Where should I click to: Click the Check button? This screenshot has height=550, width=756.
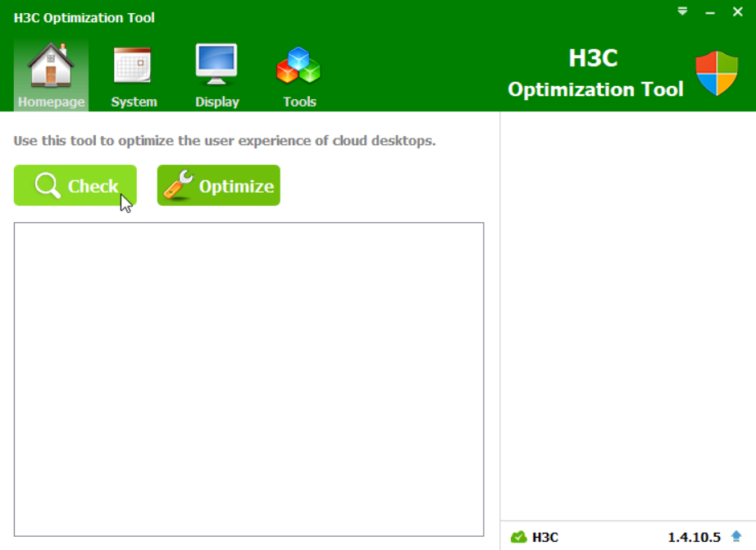pyautogui.click(x=75, y=185)
